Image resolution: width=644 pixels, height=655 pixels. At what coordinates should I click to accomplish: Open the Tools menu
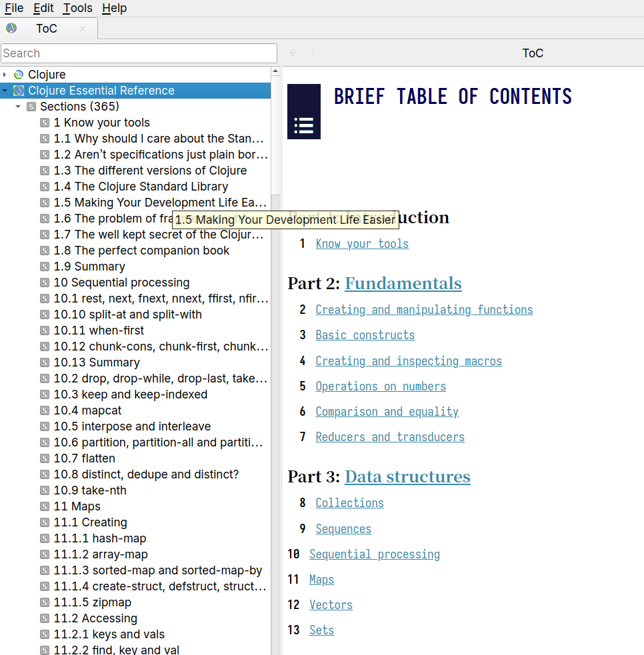pos(77,8)
